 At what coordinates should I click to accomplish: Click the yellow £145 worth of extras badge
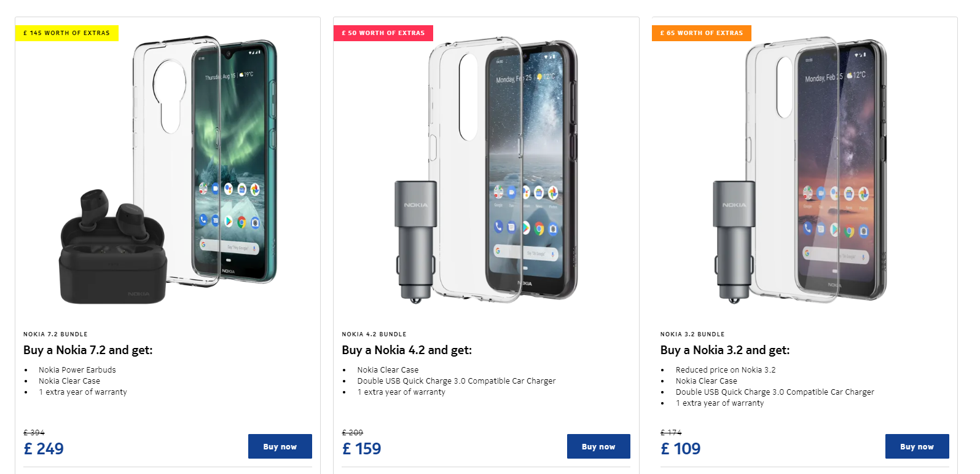(x=66, y=33)
